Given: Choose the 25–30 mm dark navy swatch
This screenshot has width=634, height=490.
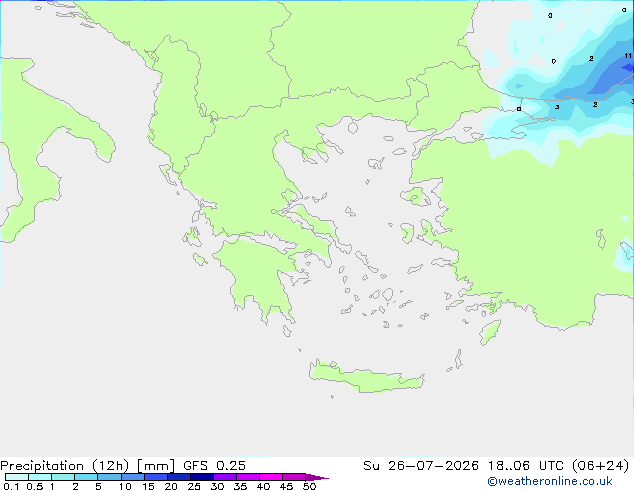Looking at the screenshot, I should (x=201, y=477).
